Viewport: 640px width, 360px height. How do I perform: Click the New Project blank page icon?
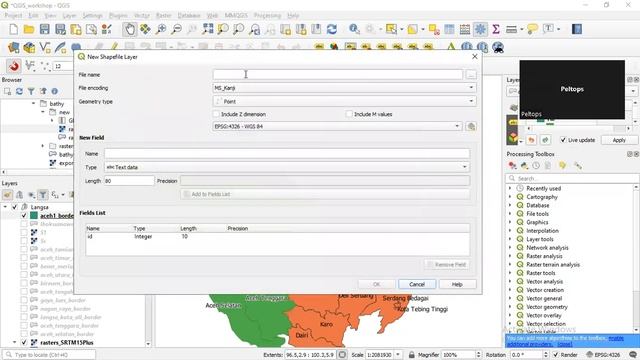13,29
